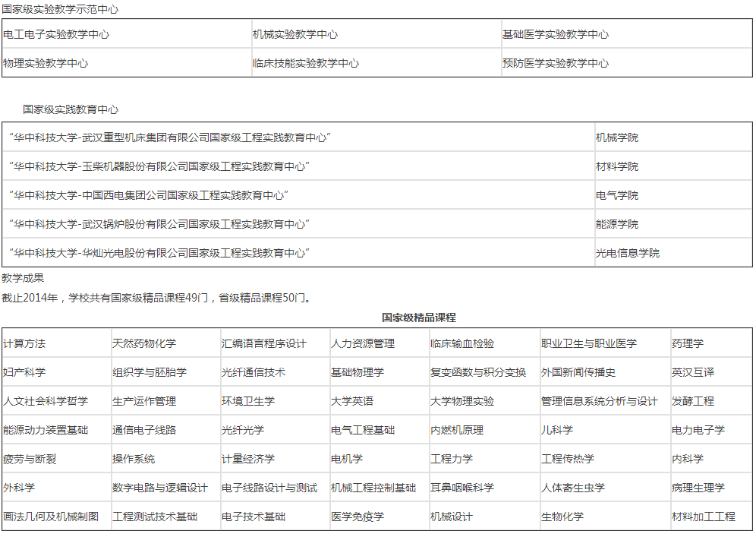This screenshot has width=756, height=534.
Task: Click the 能源学院 cell
Action: pyautogui.click(x=673, y=224)
